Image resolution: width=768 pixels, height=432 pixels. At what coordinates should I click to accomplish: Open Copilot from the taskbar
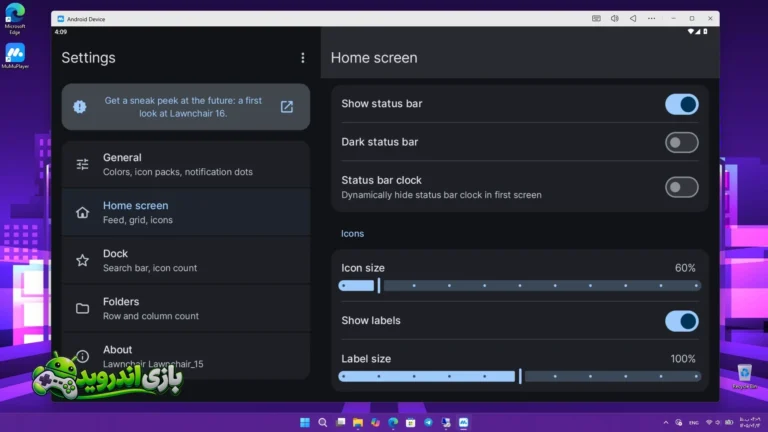tap(375, 422)
